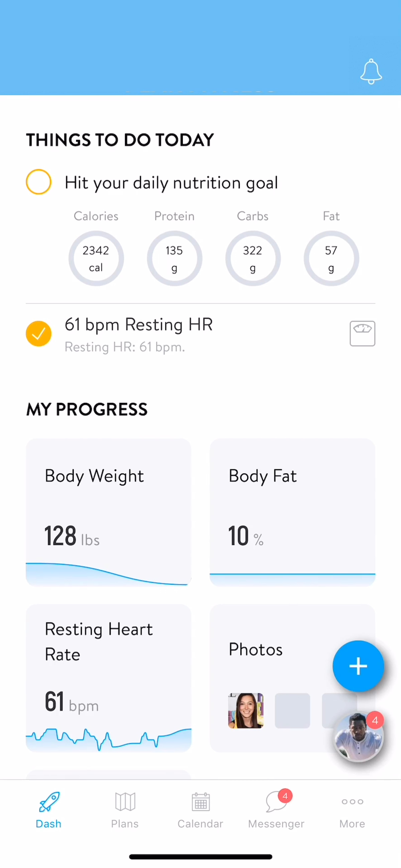The image size is (401, 868).
Task: Open the Body Fat progress card
Action: point(292,512)
